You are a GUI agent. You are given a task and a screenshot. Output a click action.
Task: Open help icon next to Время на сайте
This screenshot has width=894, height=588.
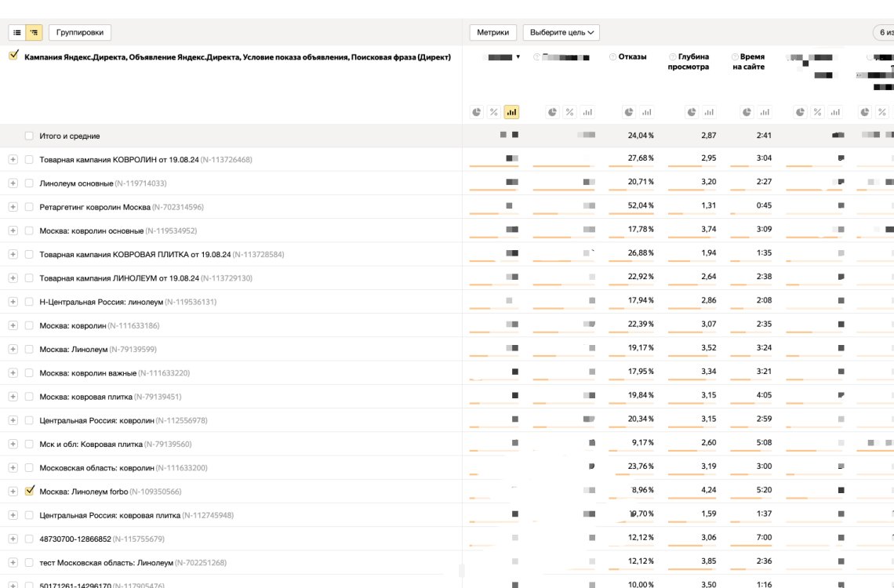point(735,57)
